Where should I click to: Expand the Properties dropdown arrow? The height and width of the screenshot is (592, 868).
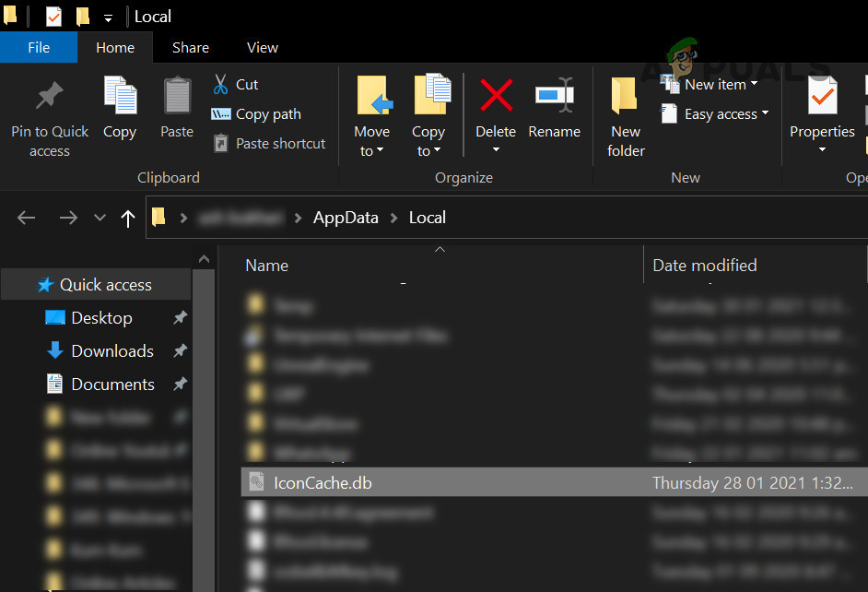tap(822, 149)
